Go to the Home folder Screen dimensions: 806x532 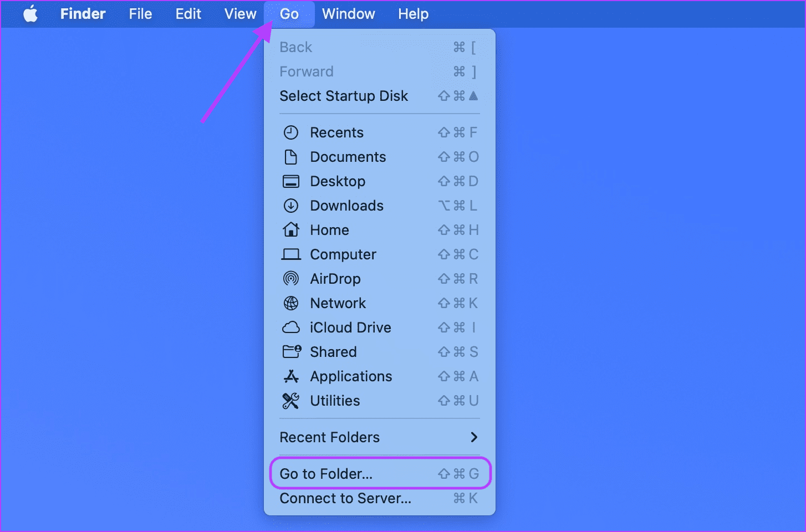pyautogui.click(x=380, y=230)
